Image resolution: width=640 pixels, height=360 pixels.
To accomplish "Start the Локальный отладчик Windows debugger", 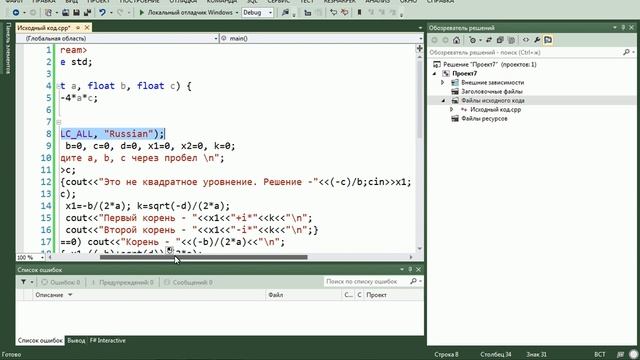I will [186, 13].
